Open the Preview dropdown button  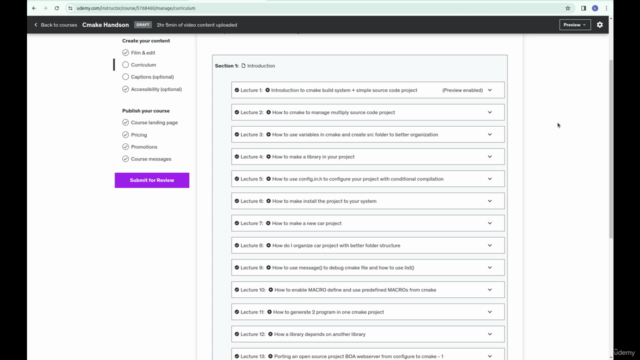[575, 25]
